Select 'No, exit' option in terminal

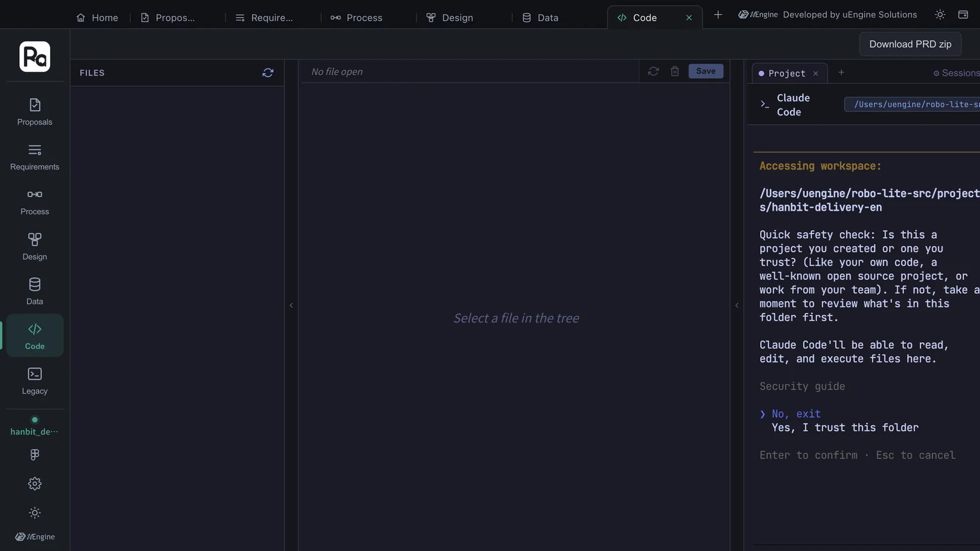[796, 414]
